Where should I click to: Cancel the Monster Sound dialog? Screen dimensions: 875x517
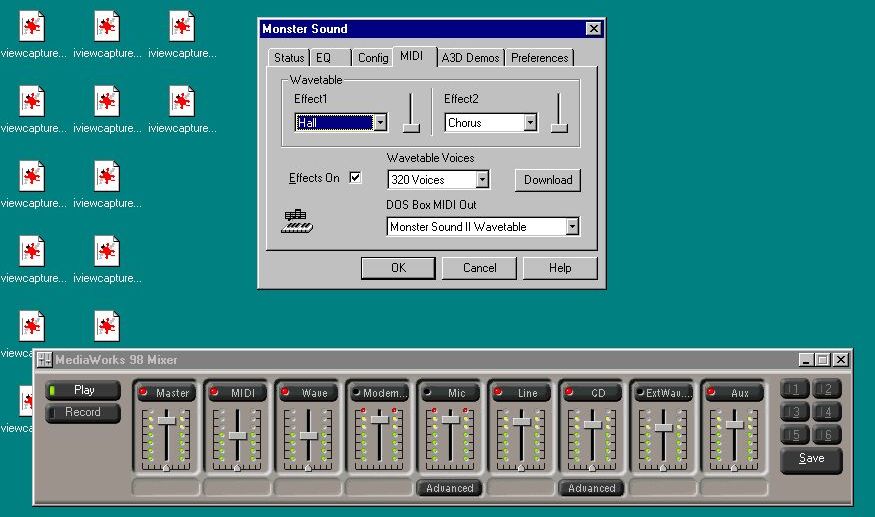point(479,268)
